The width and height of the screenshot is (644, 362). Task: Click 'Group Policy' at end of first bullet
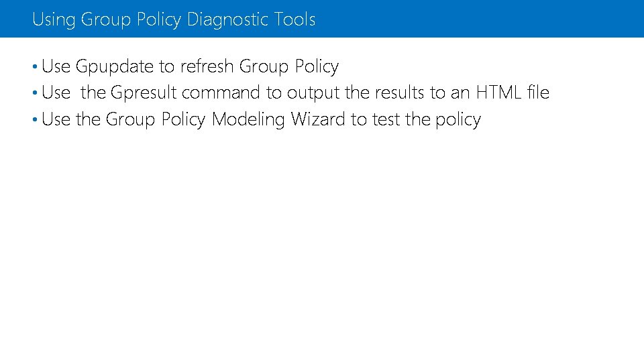[x=288, y=67]
